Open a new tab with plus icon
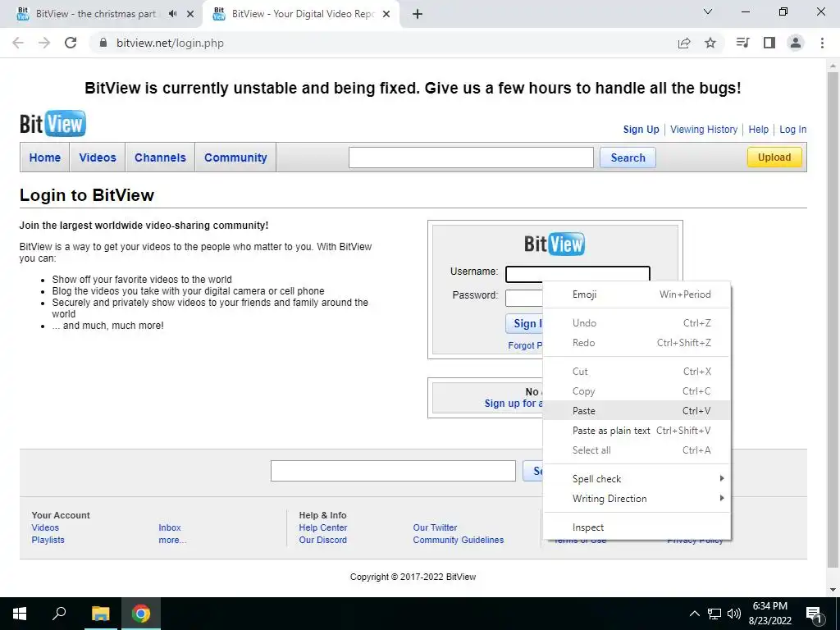 [418, 14]
